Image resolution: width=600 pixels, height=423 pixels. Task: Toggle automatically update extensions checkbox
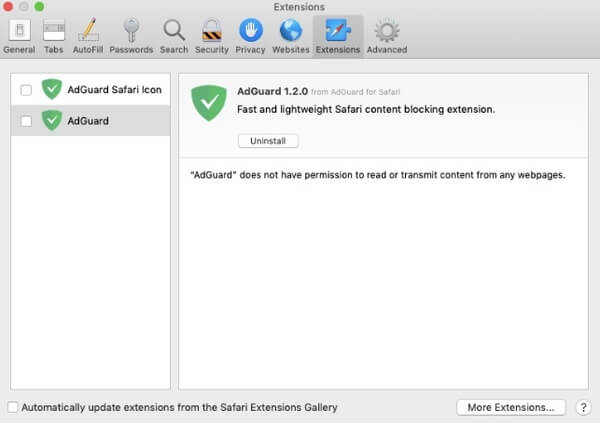13,407
